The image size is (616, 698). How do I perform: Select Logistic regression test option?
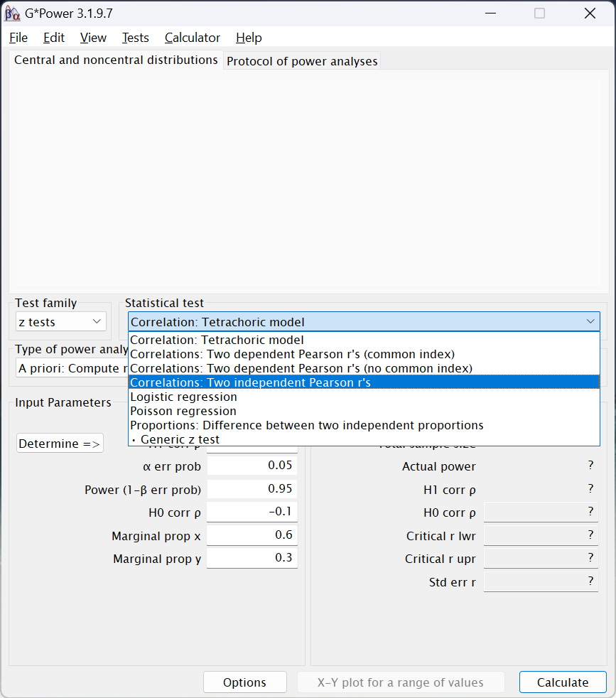[364, 397]
